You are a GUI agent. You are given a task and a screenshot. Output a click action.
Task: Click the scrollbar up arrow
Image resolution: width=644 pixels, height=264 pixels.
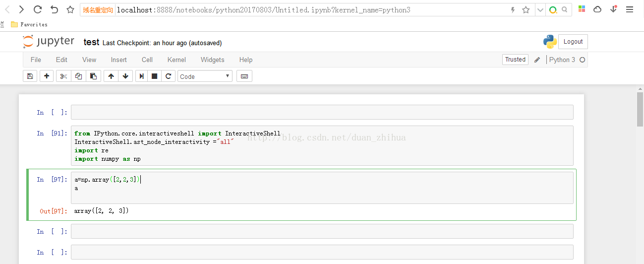(x=640, y=88)
